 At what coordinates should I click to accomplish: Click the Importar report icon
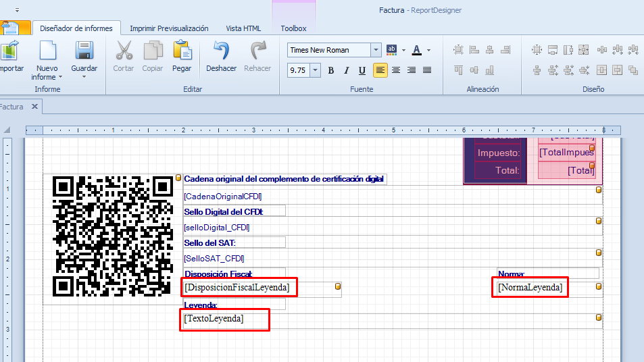point(9,51)
